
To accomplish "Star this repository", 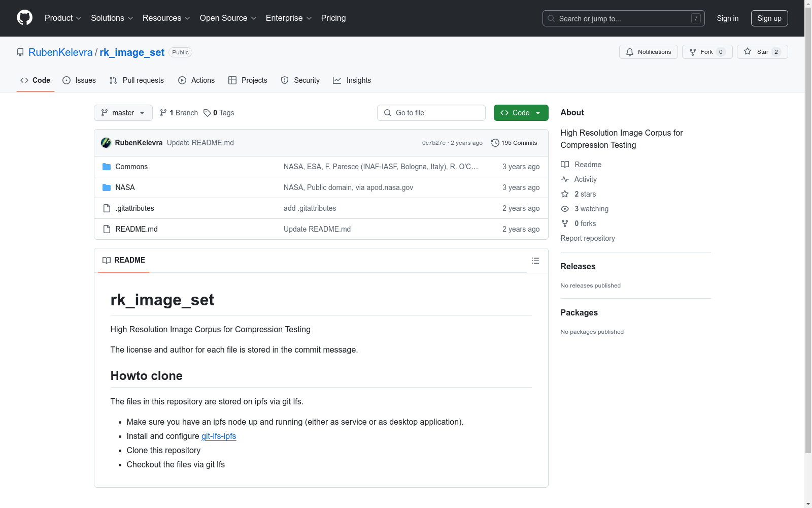I will coord(762,52).
